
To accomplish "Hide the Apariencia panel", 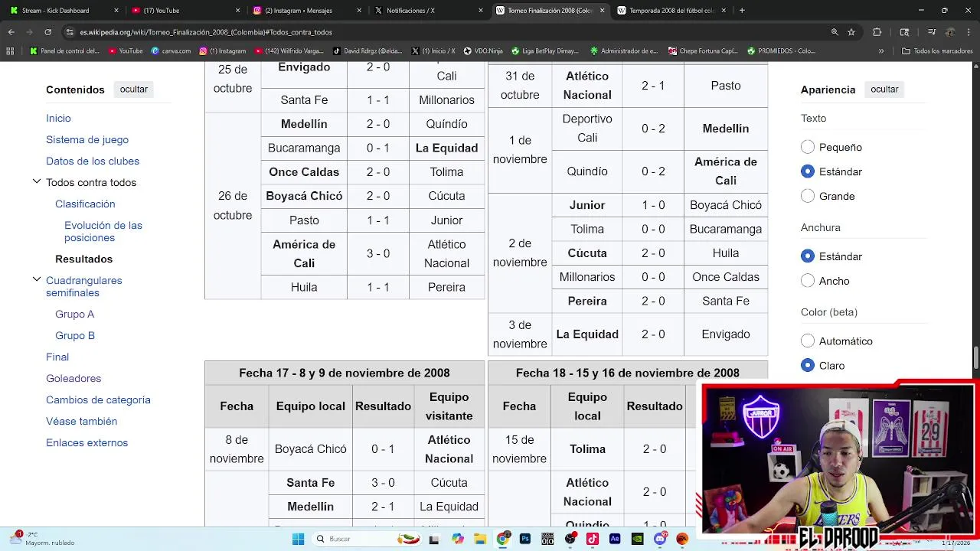I will (884, 90).
